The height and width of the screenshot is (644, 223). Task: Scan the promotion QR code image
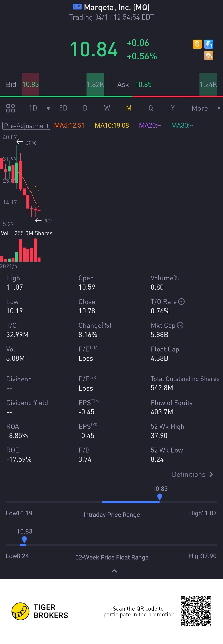coord(196,611)
